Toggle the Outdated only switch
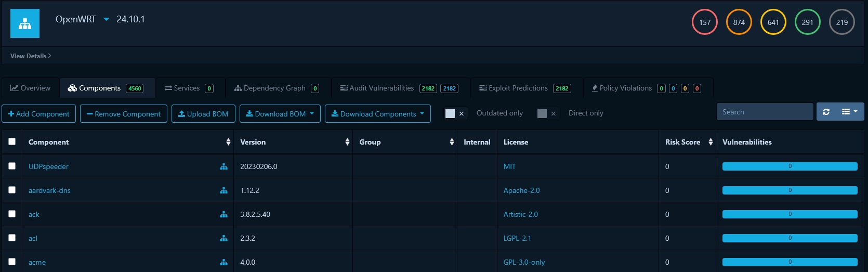Screen dimensions: 868x272 [x=455, y=113]
